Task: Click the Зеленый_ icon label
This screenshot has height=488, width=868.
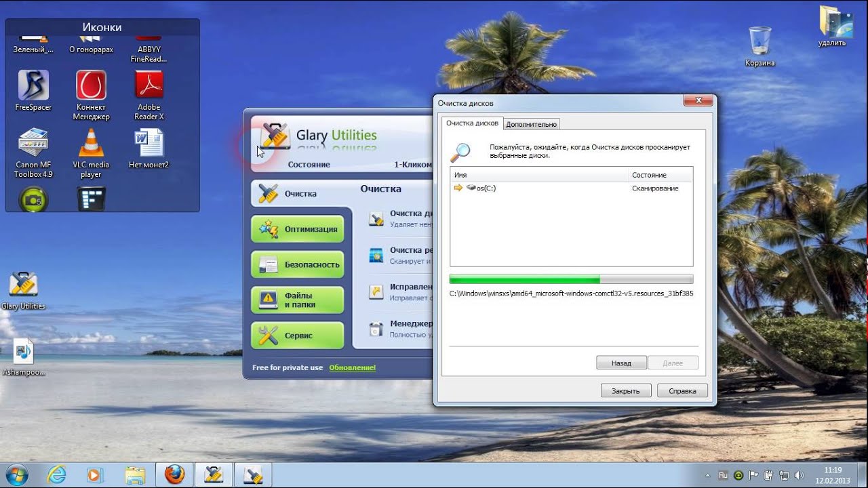Action: (33, 49)
